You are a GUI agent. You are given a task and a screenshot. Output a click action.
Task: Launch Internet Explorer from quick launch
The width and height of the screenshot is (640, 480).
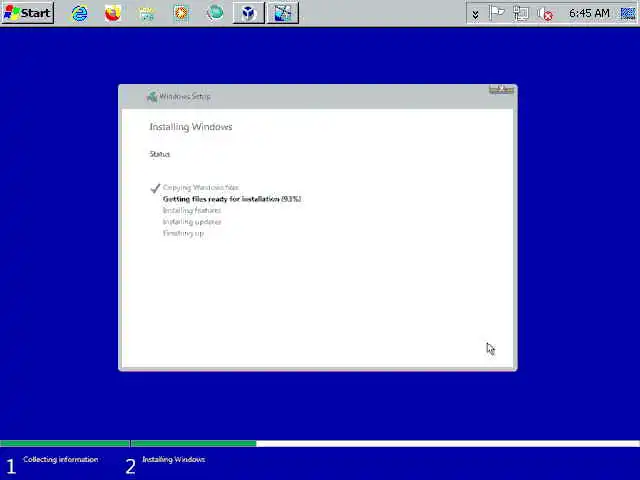pos(80,13)
